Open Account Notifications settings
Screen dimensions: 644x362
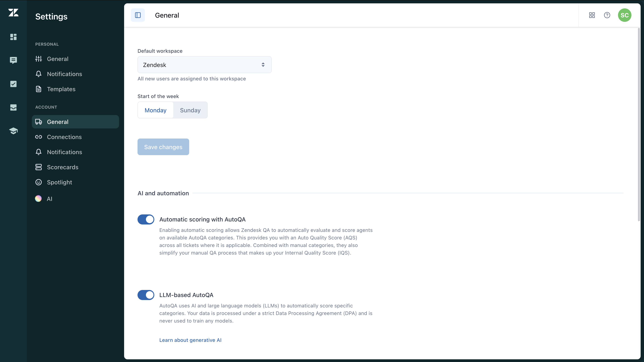pyautogui.click(x=75, y=152)
